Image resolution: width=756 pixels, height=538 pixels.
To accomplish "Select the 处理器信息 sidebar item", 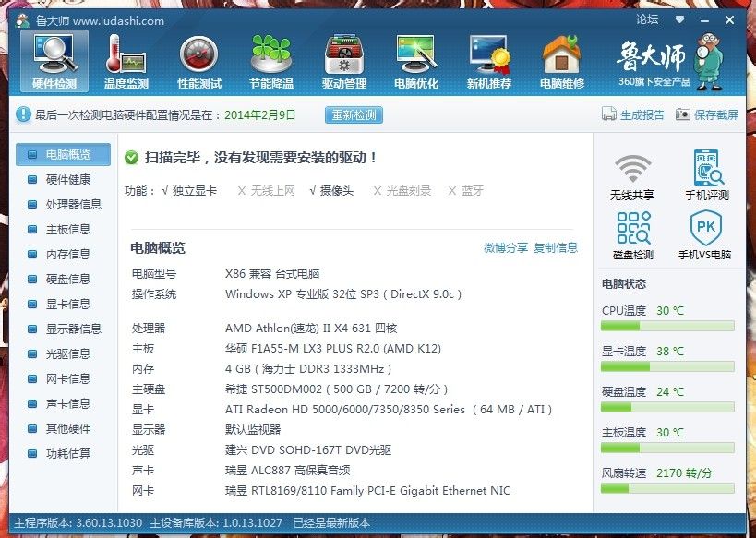I will 63,204.
